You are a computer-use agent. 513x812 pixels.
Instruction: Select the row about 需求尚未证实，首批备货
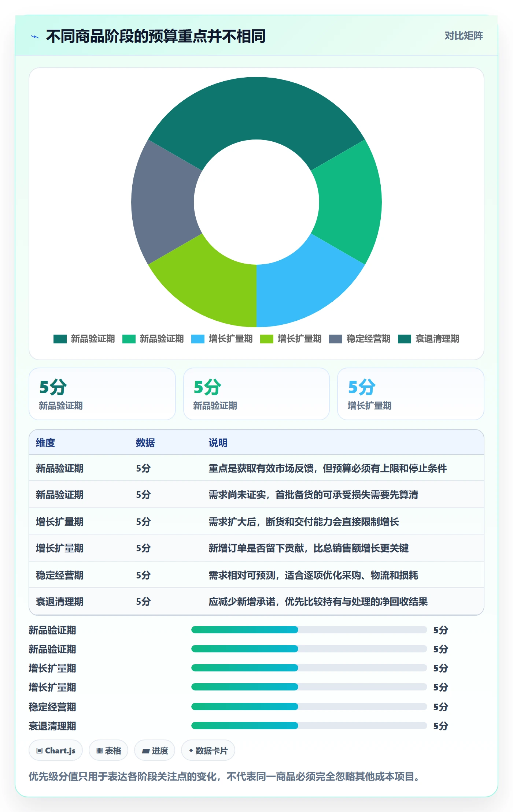256,495
